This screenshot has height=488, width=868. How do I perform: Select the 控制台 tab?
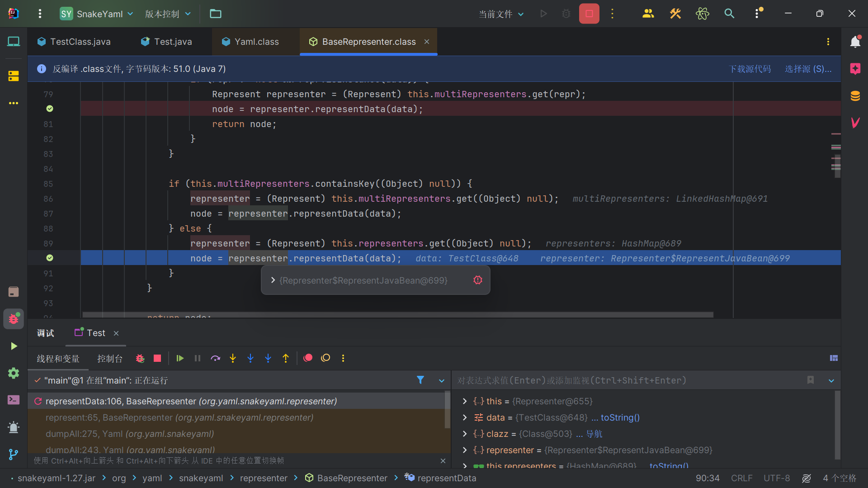pyautogui.click(x=110, y=359)
